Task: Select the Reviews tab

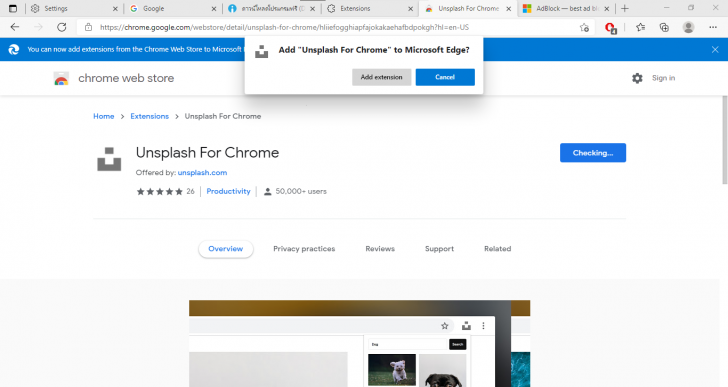Action: coord(380,249)
